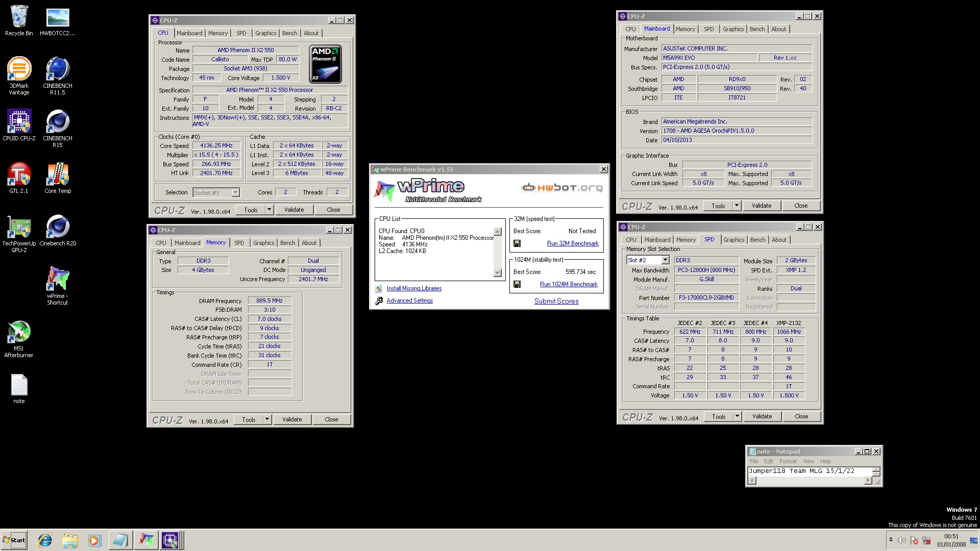Run the 32M Benchmark link
This screenshot has height=551, width=980.
pyautogui.click(x=573, y=243)
